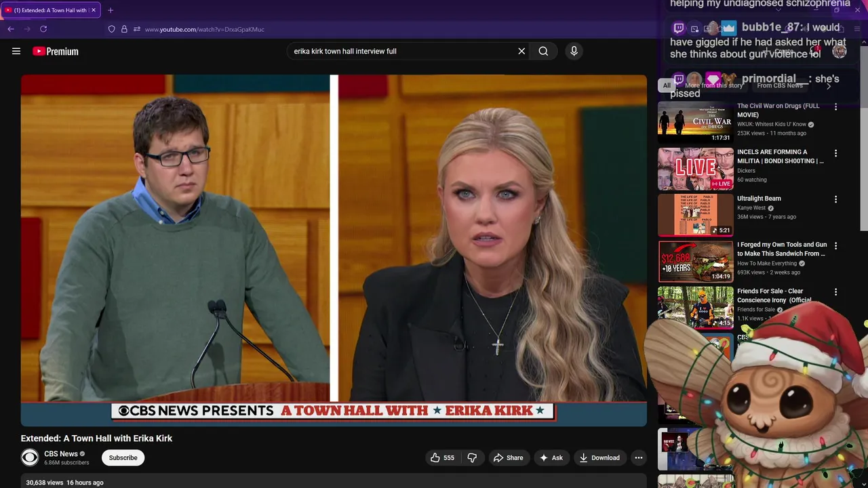Subscribe to CBS News channel

click(x=123, y=457)
